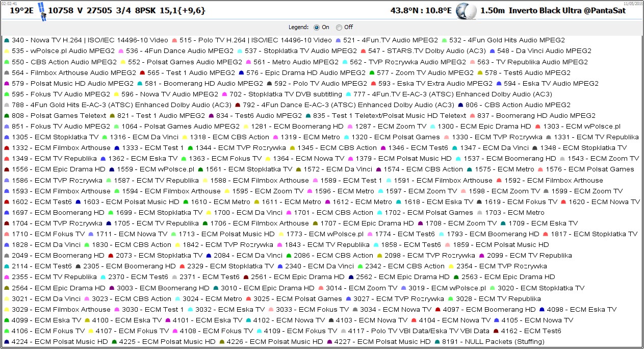644x349 pixels.
Task: Select entry 1064 - Polsat Games Audio MPEG2
Action: (181, 127)
